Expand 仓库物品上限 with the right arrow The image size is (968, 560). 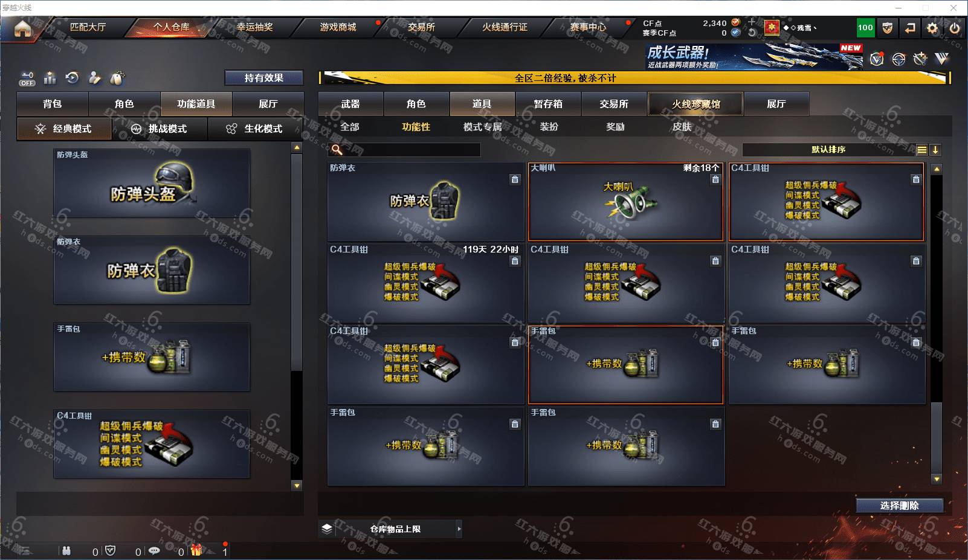[459, 529]
